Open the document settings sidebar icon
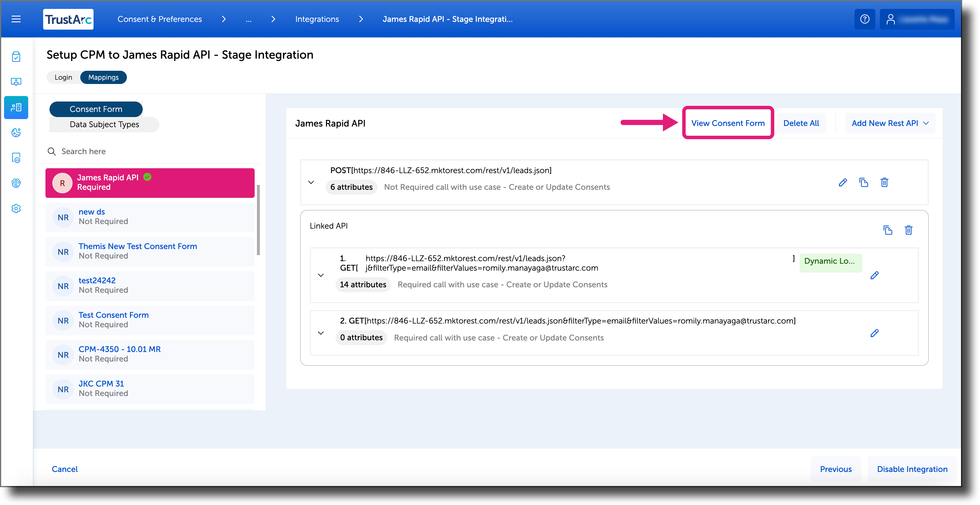Viewport: 980px width, 505px height. (x=16, y=158)
